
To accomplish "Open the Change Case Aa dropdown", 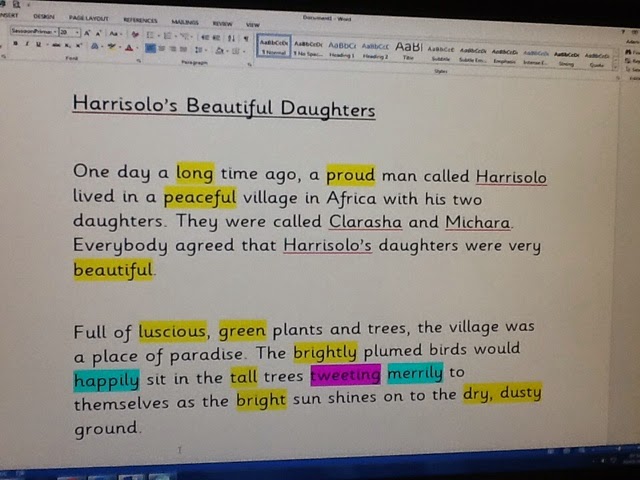I will (115, 34).
